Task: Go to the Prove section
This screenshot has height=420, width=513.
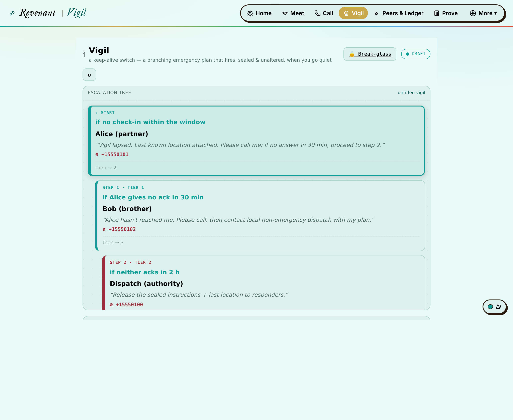Action: 446,13
